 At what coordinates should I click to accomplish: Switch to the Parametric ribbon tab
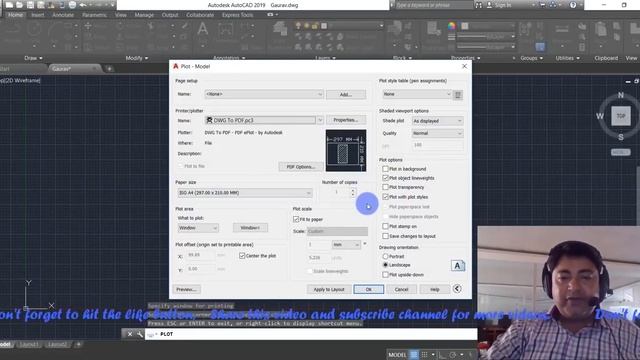pyautogui.click(x=94, y=15)
